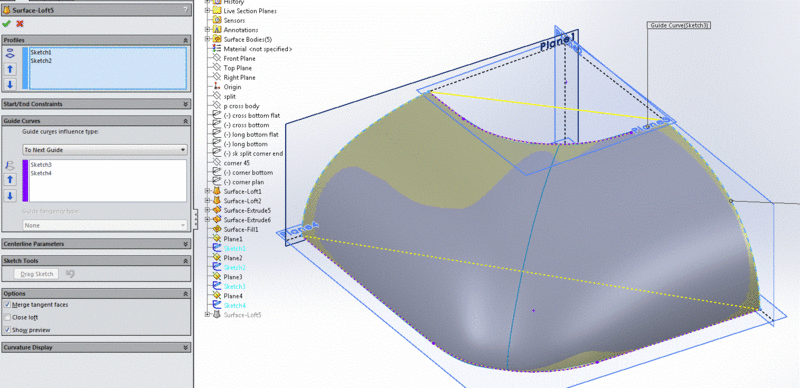The image size is (800, 388).
Task: Expand the Curvature Display section
Action: pyautogui.click(x=185, y=348)
